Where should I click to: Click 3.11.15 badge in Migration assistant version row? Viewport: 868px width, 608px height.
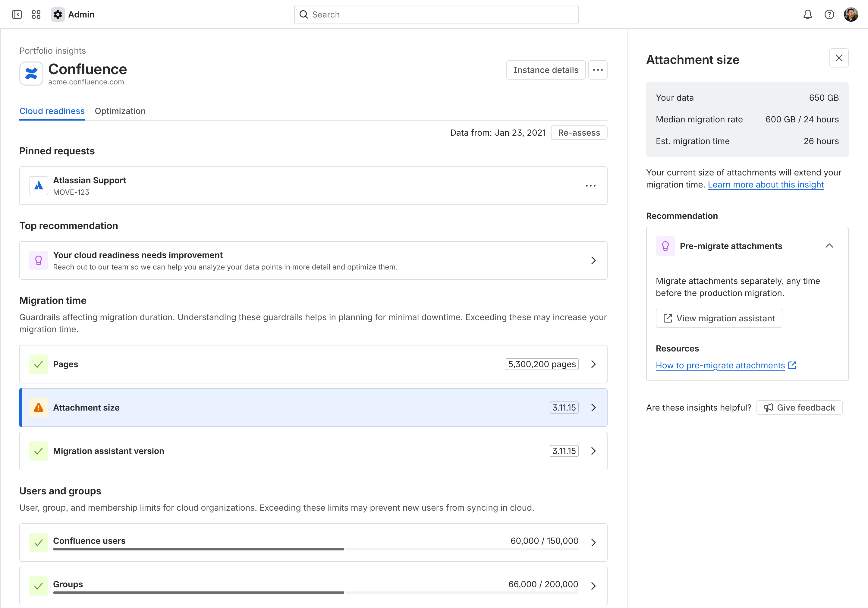pos(564,451)
